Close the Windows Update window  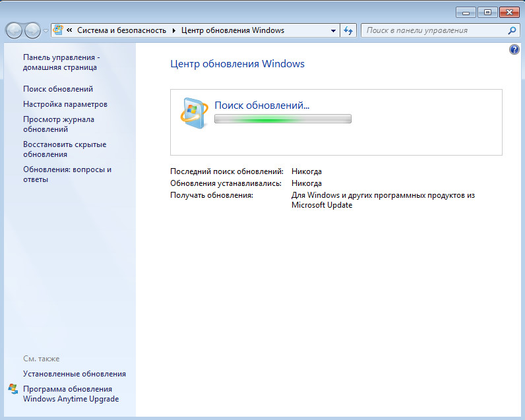coord(509,13)
